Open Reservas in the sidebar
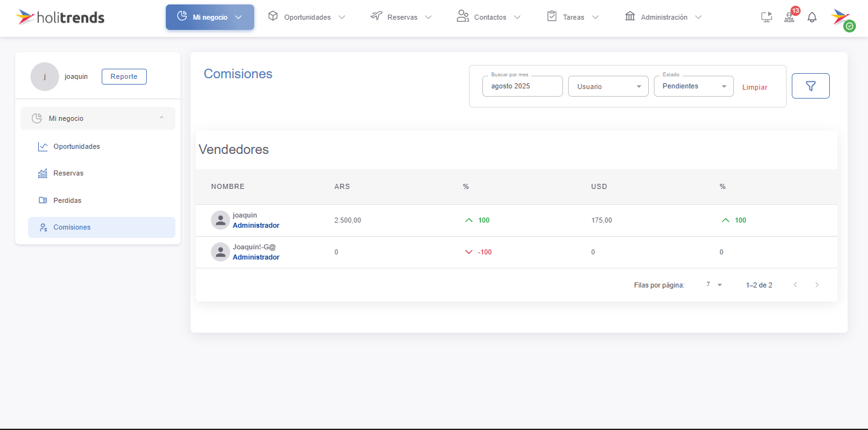 tap(102, 173)
